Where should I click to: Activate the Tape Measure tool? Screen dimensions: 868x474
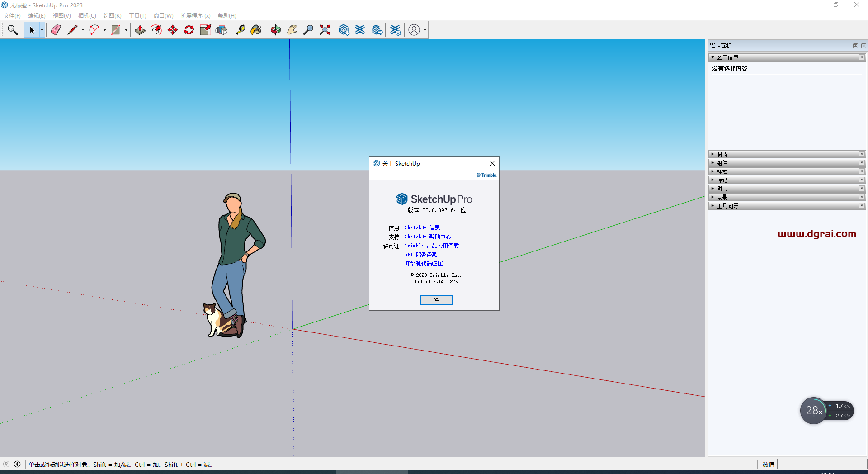(241, 30)
